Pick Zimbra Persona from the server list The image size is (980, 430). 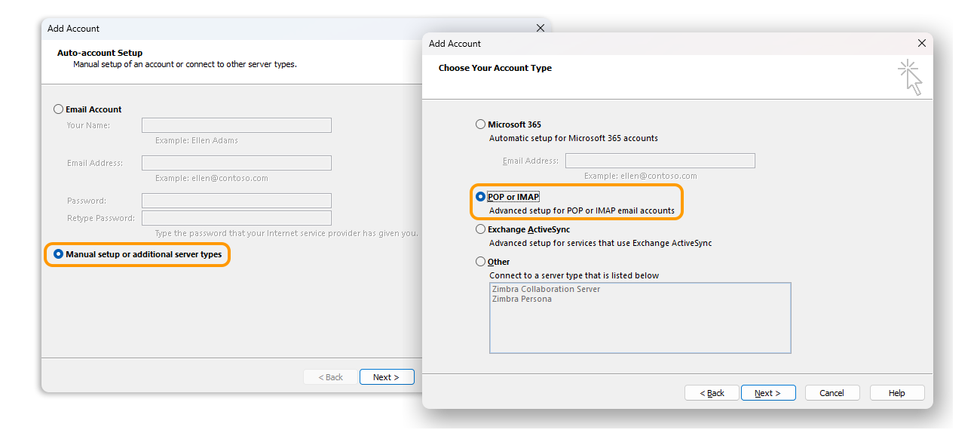[522, 299]
